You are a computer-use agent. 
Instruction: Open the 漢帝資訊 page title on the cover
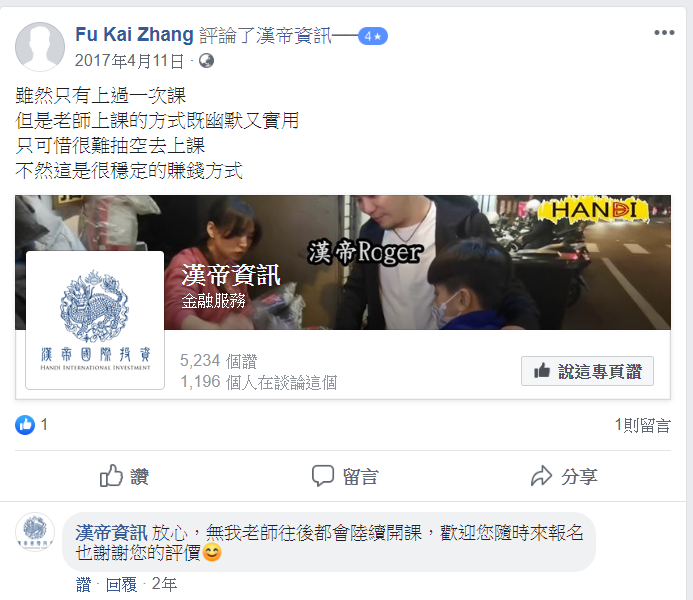click(x=231, y=275)
